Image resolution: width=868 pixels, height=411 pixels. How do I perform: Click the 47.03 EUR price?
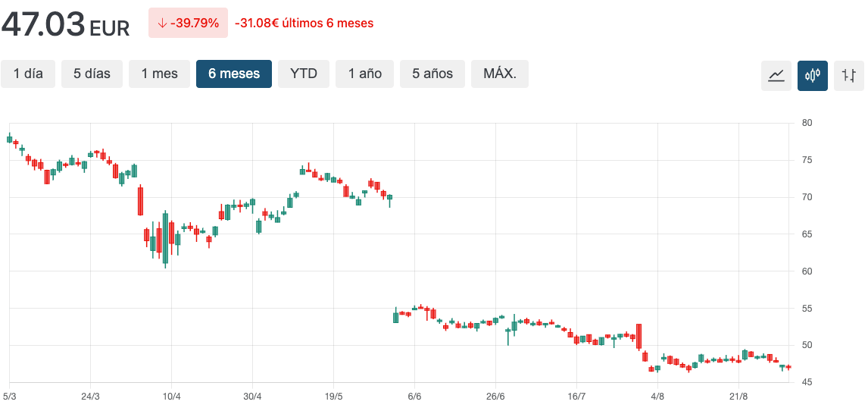click(x=65, y=24)
